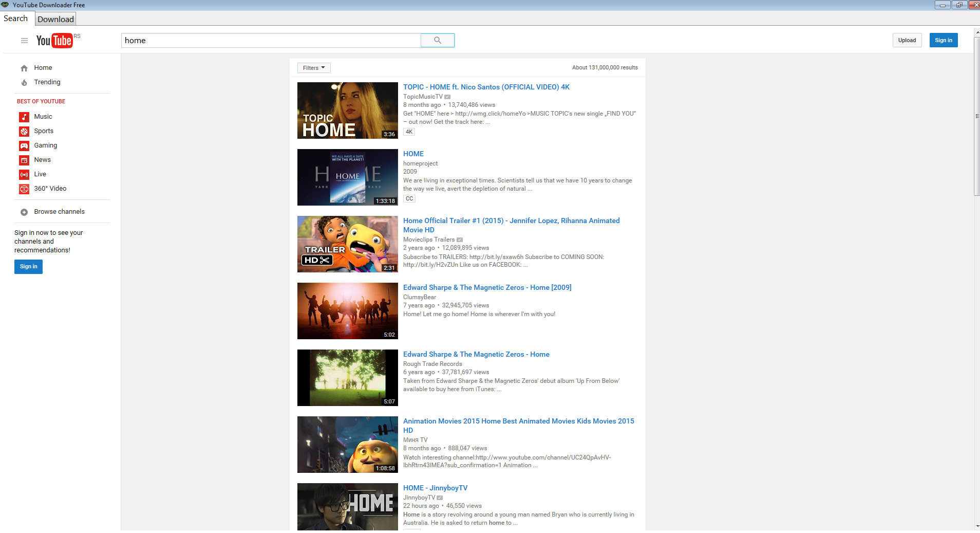Click the CC badge under HOME documentary
The width and height of the screenshot is (980, 533).
tap(409, 199)
